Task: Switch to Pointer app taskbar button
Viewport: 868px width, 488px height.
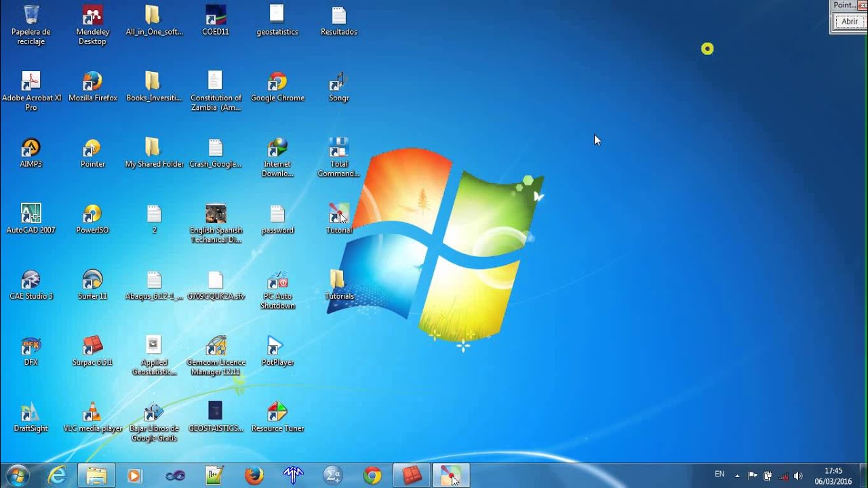Action: [x=451, y=476]
